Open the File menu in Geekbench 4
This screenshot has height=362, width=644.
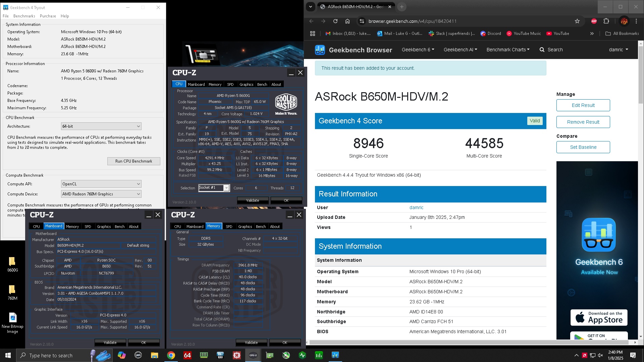tap(6, 16)
